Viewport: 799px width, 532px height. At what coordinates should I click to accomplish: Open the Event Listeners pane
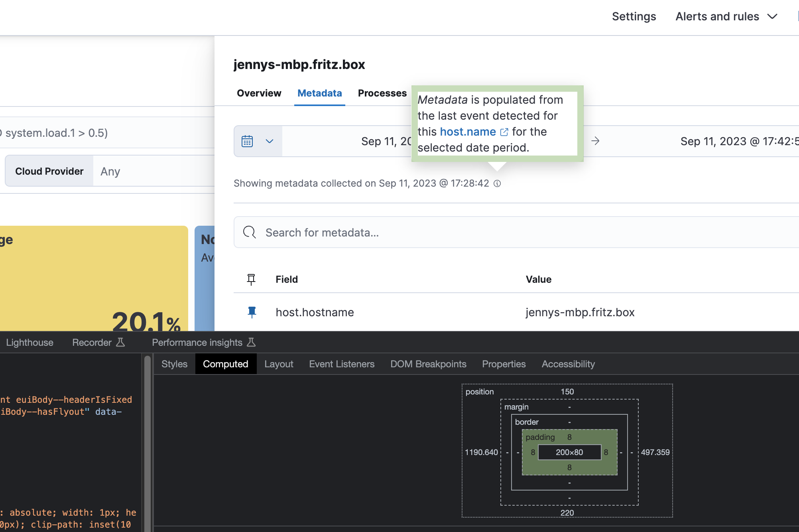point(342,364)
